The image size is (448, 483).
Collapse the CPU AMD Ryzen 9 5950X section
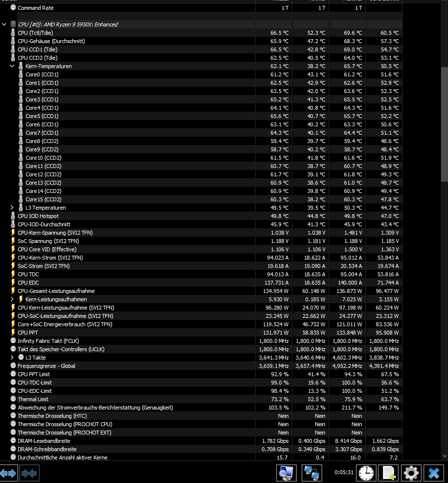pos(4,24)
